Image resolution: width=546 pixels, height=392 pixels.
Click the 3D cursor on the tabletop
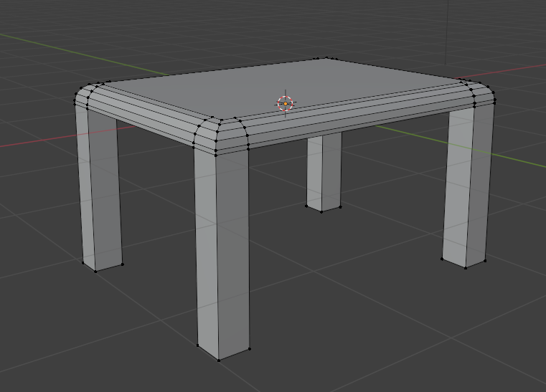pos(286,104)
